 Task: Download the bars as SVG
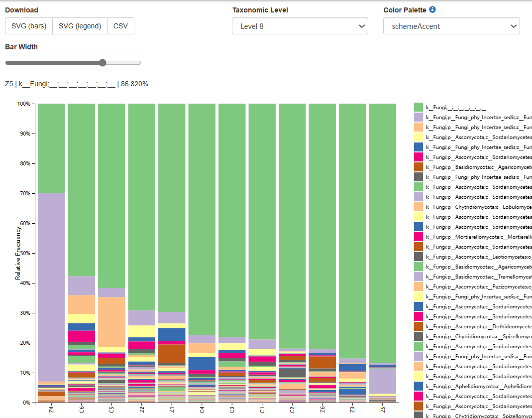(29, 26)
